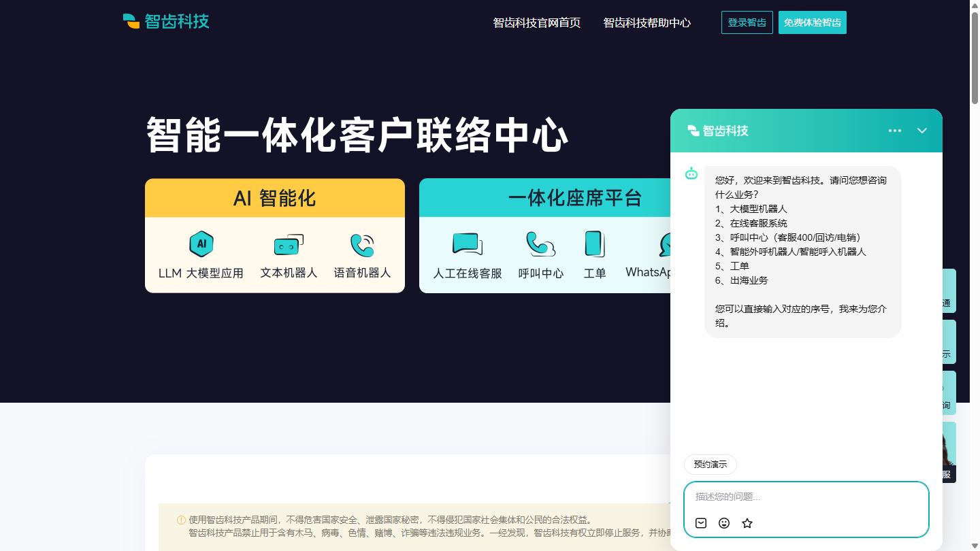Click the text 1、大模型机器人 in chat
The width and height of the screenshot is (980, 551).
(x=751, y=209)
